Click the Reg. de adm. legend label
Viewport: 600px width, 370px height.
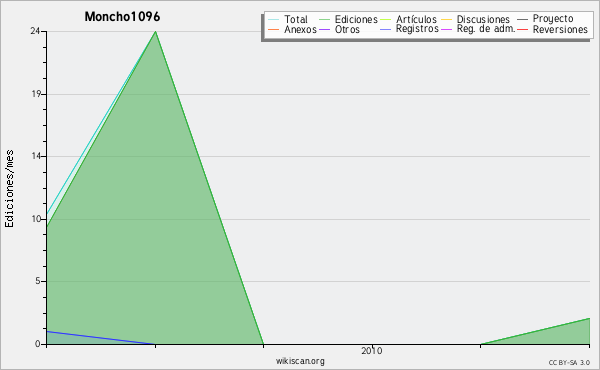[486, 29]
